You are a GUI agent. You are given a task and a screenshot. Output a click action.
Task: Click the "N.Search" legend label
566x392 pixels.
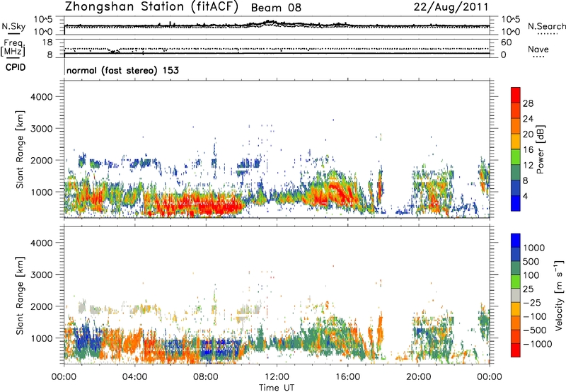point(546,26)
